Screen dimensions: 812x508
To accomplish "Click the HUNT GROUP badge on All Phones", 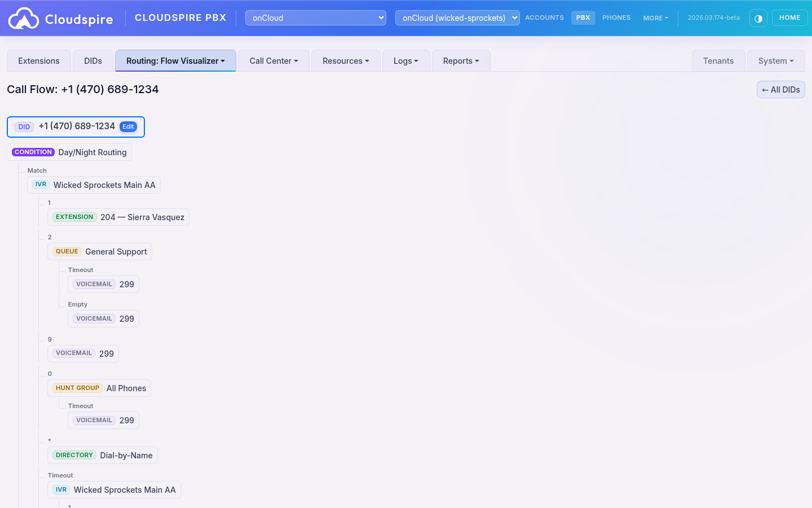I will pos(77,388).
